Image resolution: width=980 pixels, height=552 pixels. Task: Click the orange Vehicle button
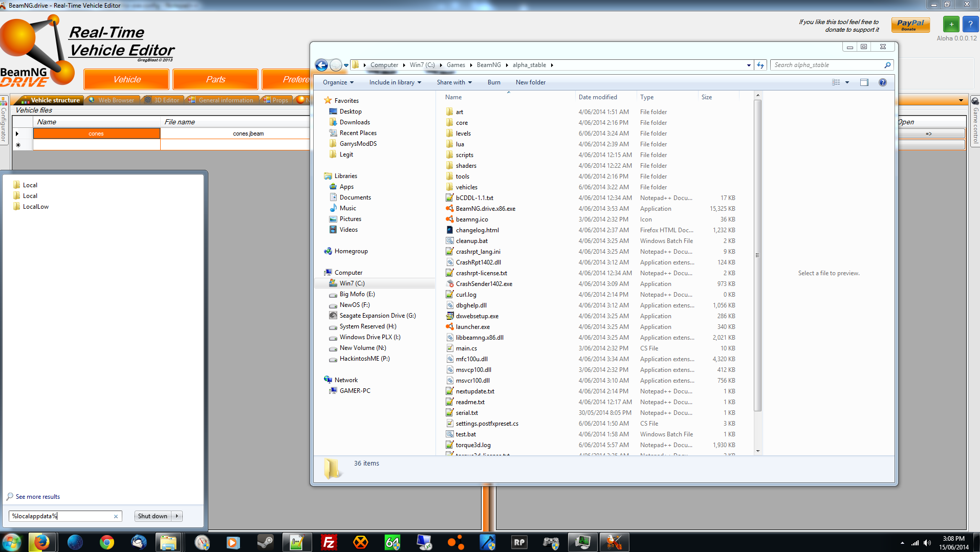126,79
